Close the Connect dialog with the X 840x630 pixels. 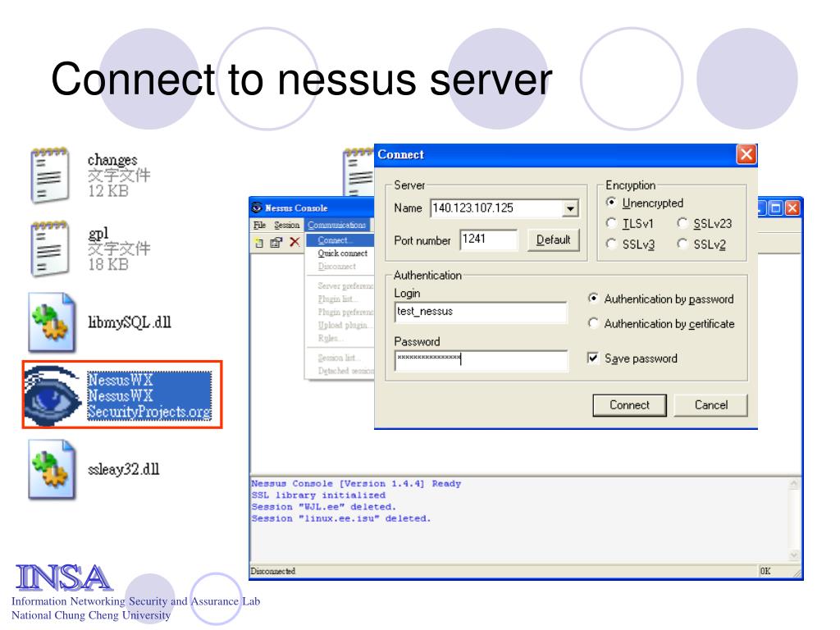746,154
